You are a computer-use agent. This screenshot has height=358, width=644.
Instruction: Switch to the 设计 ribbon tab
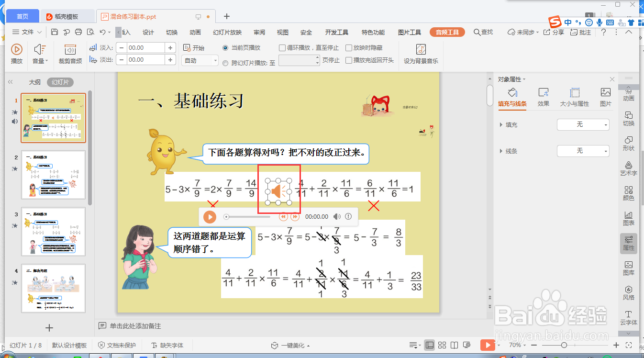pos(147,32)
